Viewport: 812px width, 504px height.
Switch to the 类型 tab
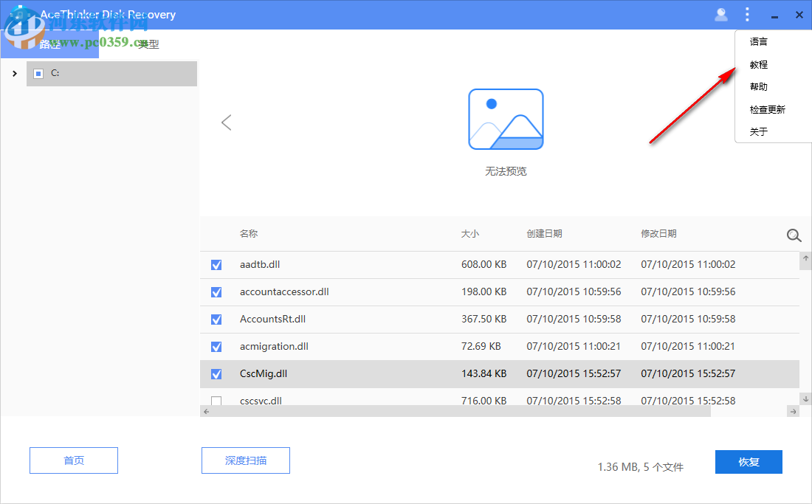(x=148, y=44)
